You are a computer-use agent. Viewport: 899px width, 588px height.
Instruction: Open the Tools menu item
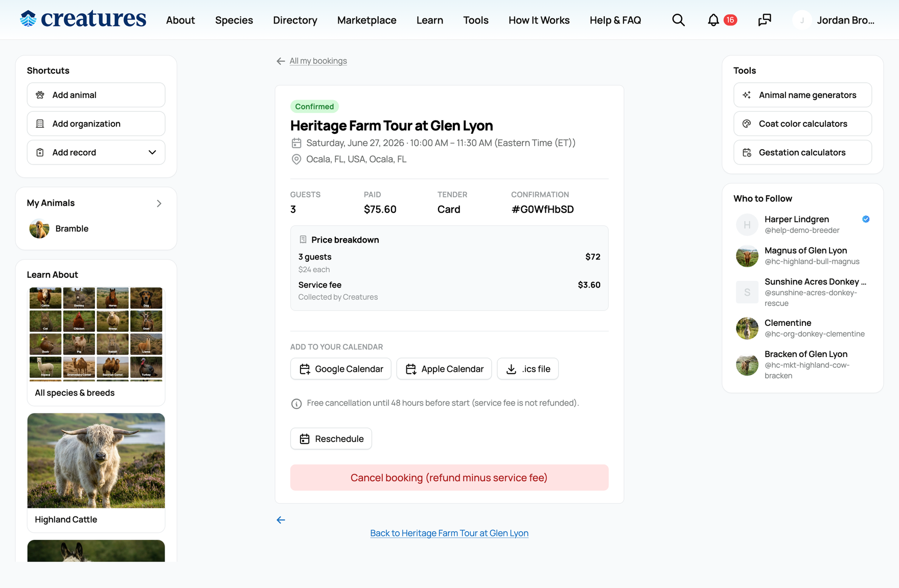pos(476,20)
